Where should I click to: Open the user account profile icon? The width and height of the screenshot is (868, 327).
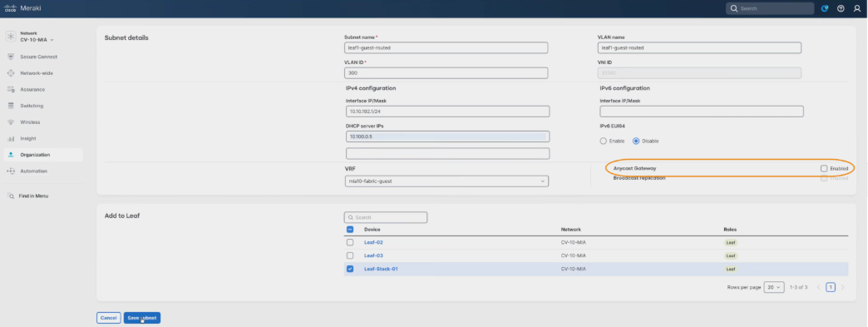tap(857, 9)
